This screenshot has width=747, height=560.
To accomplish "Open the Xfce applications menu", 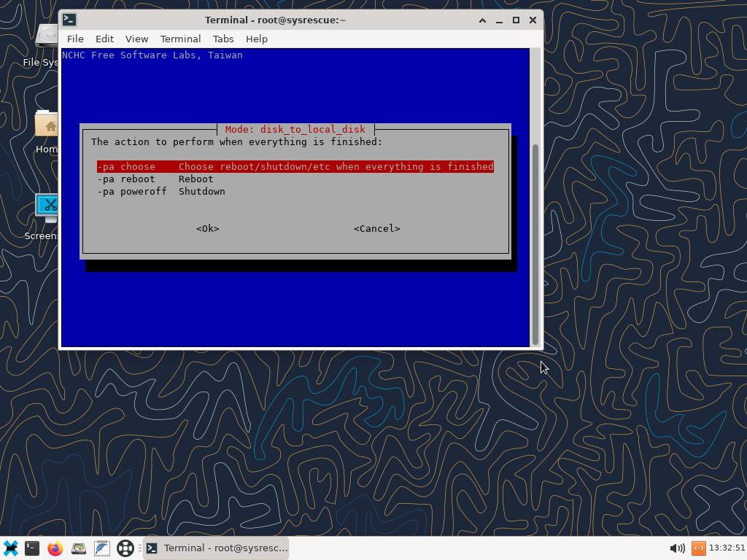I will [x=11, y=548].
